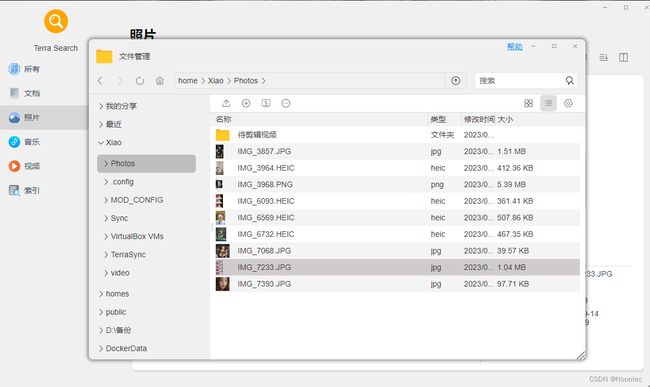Select file IMG_3964.HEIC
This screenshot has height=387, width=650.
(x=397, y=168)
